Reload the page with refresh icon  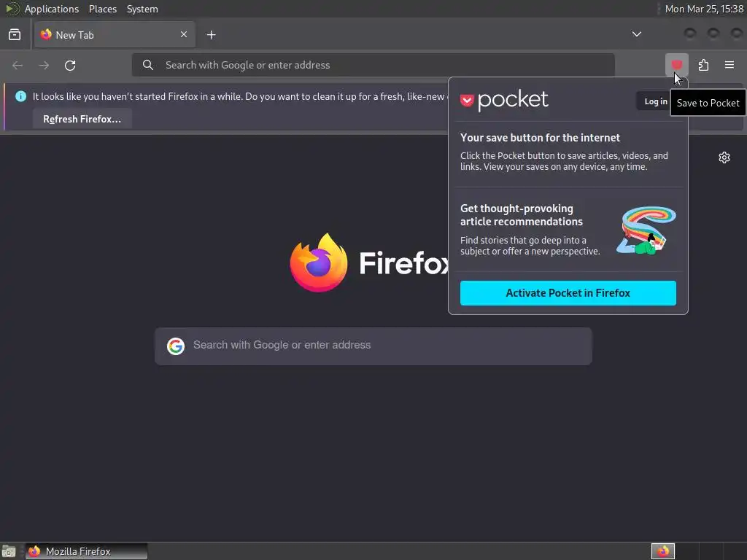click(x=70, y=65)
